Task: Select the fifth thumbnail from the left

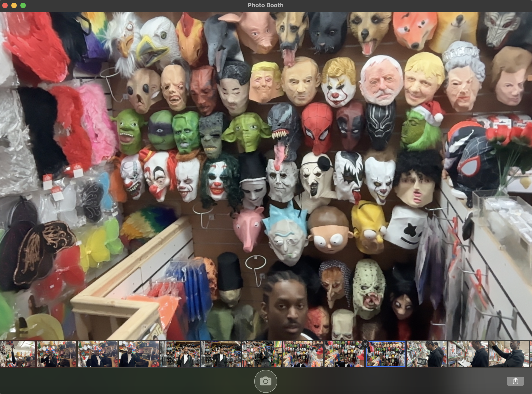Action: point(180,354)
